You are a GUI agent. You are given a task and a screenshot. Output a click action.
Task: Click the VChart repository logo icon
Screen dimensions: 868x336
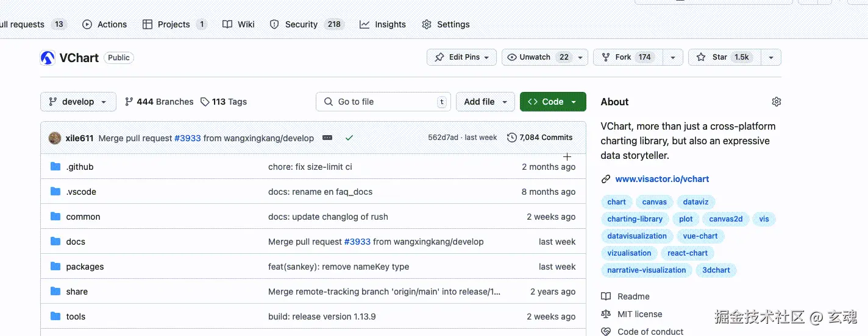tap(48, 58)
